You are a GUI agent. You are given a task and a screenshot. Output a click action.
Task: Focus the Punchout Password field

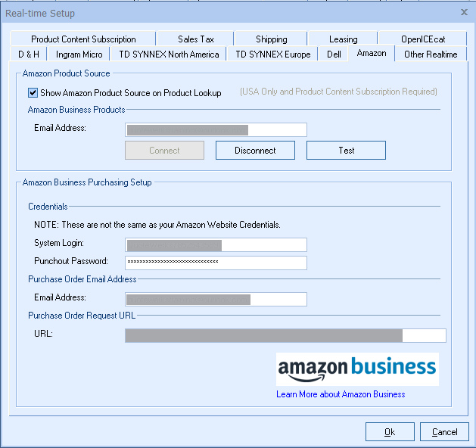[x=216, y=263]
